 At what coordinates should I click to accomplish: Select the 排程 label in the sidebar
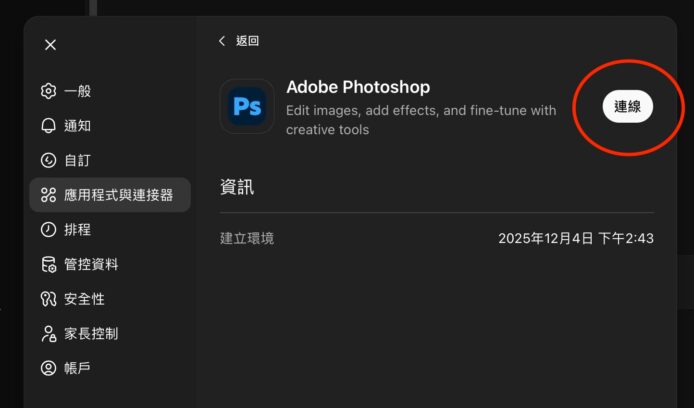pyautogui.click(x=78, y=230)
